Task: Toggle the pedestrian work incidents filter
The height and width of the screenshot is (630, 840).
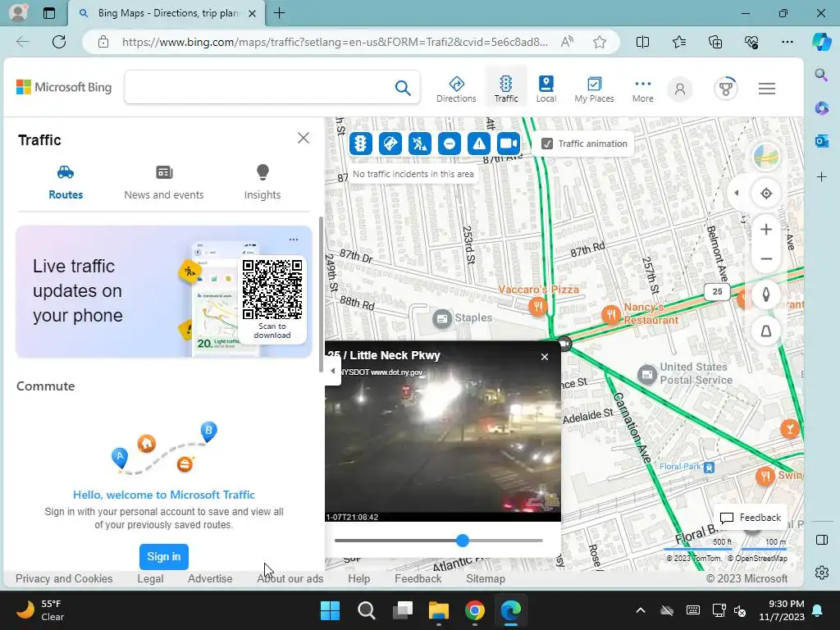Action: 419,144
